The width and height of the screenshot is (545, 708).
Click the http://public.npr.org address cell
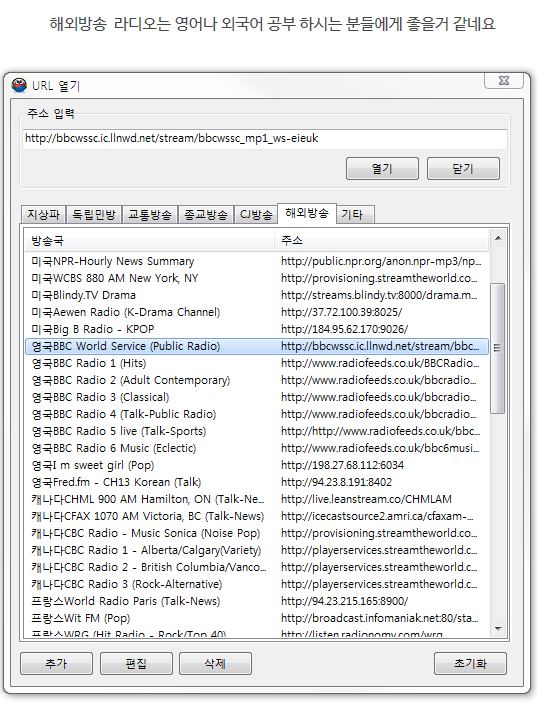coord(381,261)
